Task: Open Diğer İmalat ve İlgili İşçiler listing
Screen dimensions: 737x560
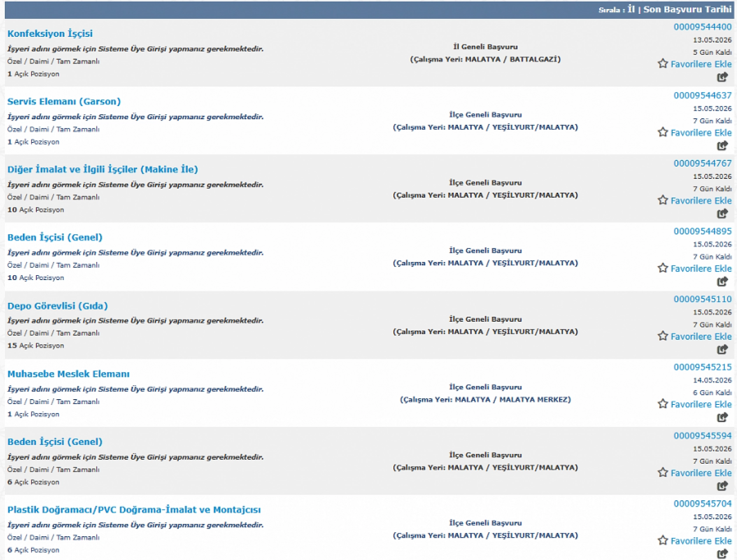Action: click(103, 170)
